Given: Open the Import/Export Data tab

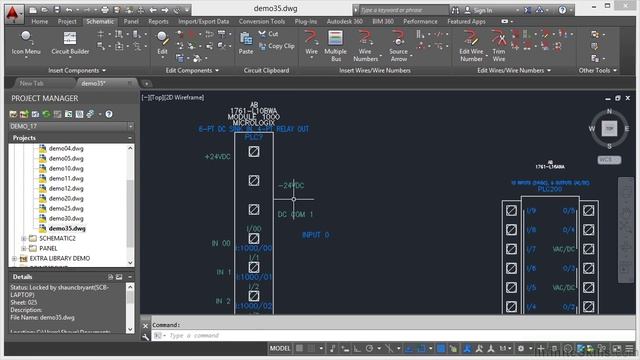Looking at the screenshot, I should [x=203, y=22].
